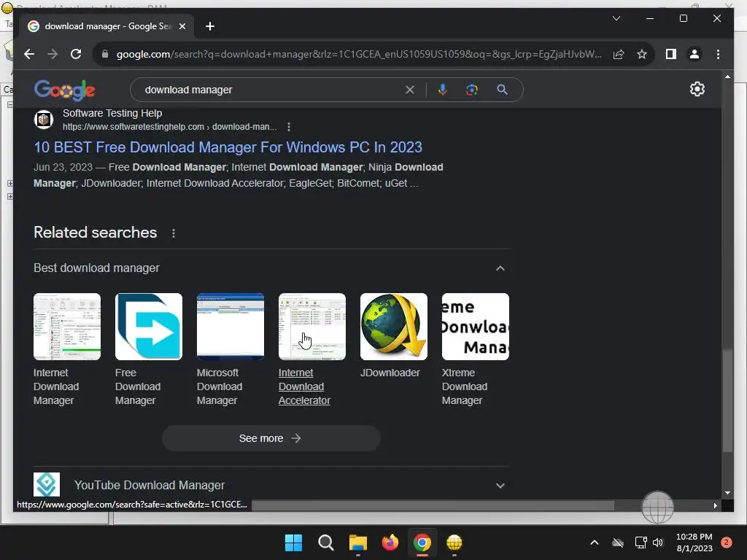Viewport: 747px width, 560px height.
Task: Click Internet Download Accelerator text link
Action: tap(304, 386)
